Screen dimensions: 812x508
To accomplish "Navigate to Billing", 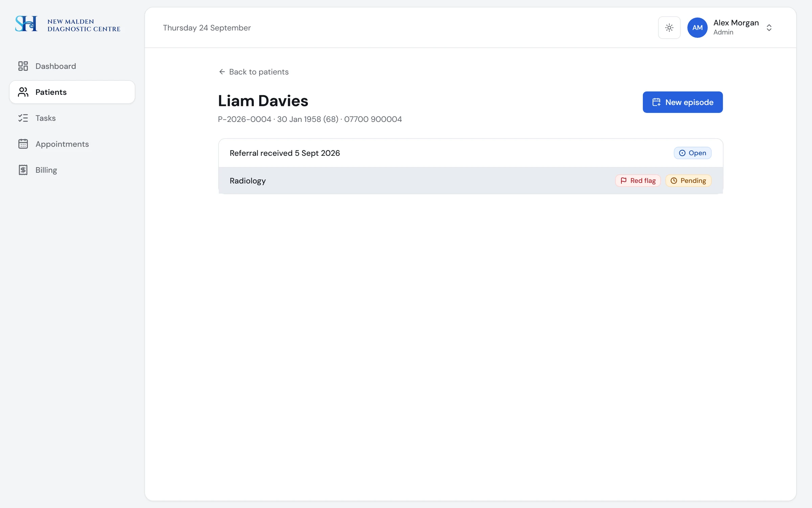I will pyautogui.click(x=72, y=170).
